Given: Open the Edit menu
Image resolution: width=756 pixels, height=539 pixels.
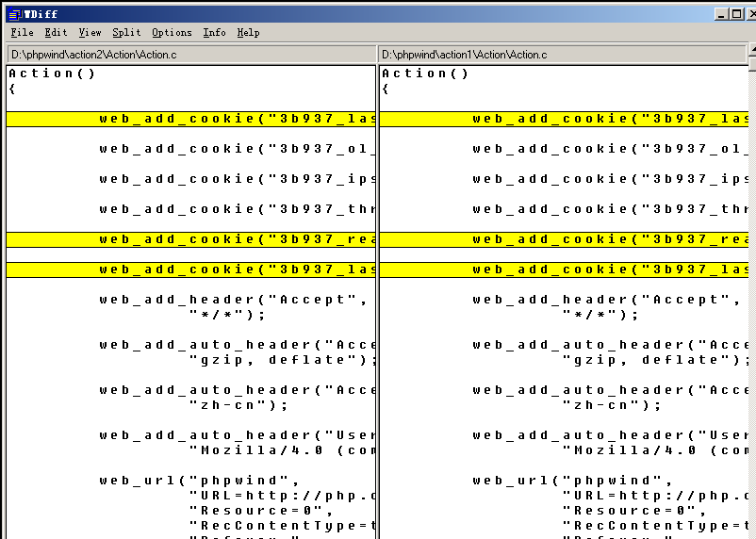Looking at the screenshot, I should [56, 32].
